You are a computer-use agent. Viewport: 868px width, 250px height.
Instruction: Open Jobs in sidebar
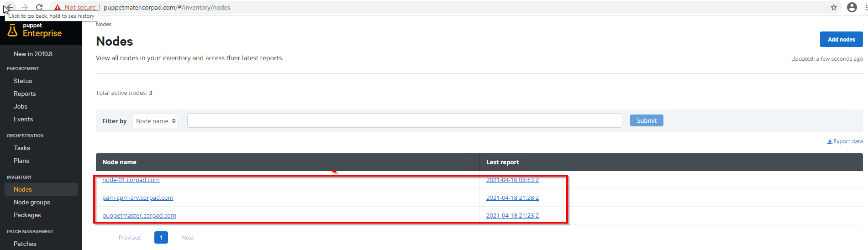pos(21,106)
